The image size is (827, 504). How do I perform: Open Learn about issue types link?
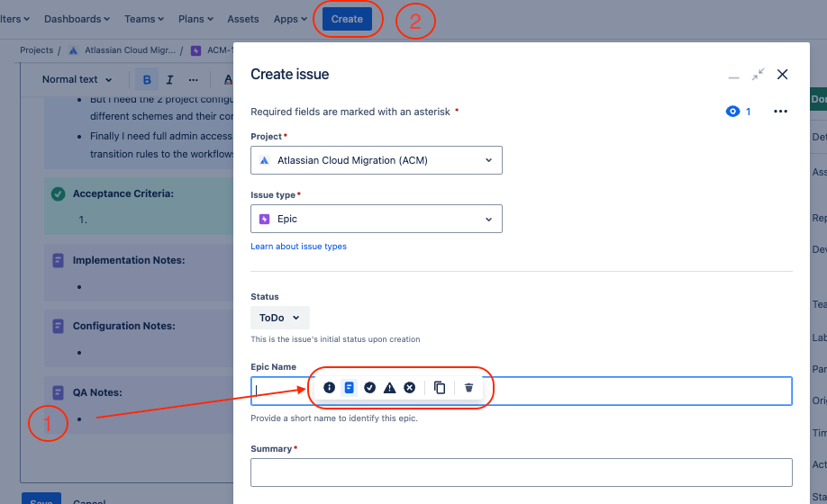pyautogui.click(x=298, y=246)
